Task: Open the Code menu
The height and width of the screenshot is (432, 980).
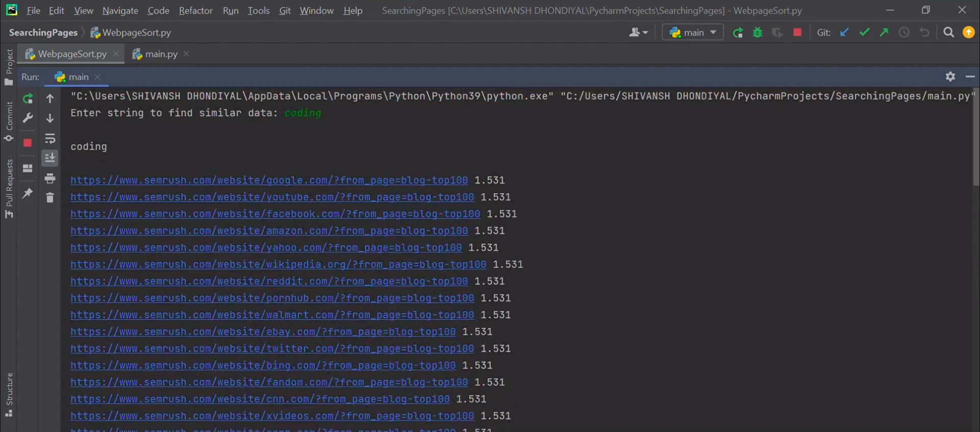Action: [158, 11]
